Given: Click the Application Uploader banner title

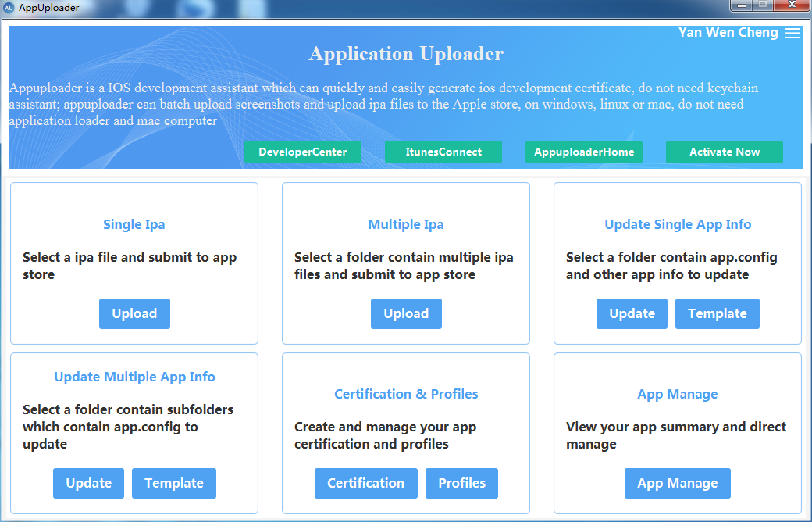Looking at the screenshot, I should tap(406, 54).
